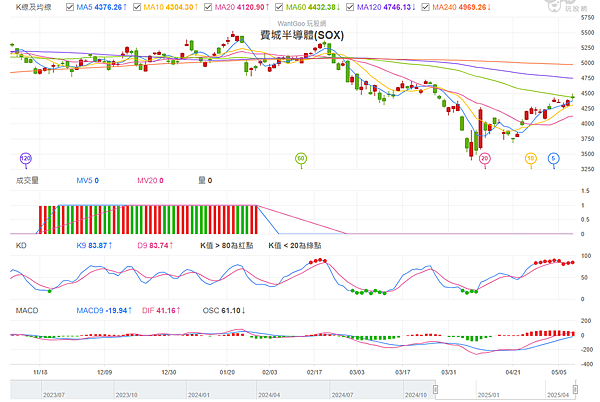Click the blue 5 marker pin

point(553,159)
